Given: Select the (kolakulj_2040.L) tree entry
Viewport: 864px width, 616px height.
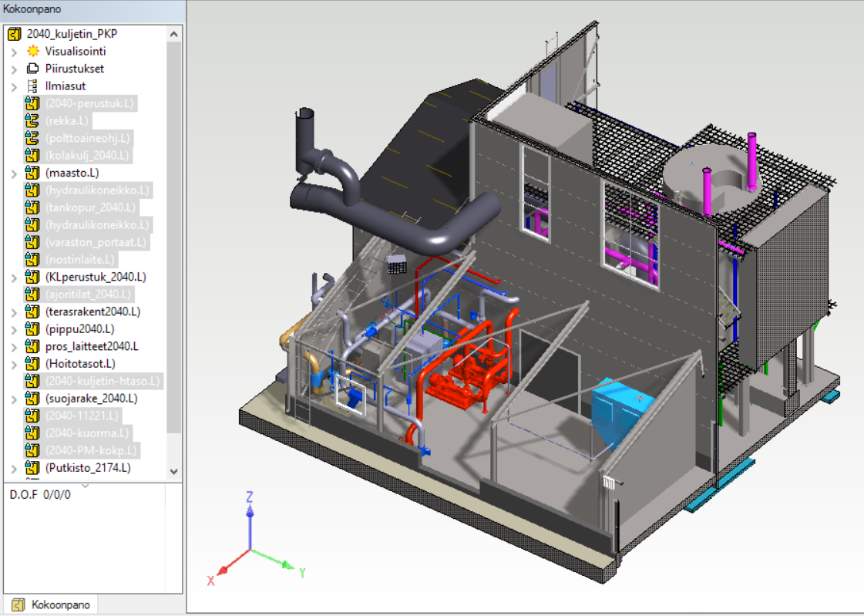Looking at the screenshot, I should pyautogui.click(x=88, y=156).
